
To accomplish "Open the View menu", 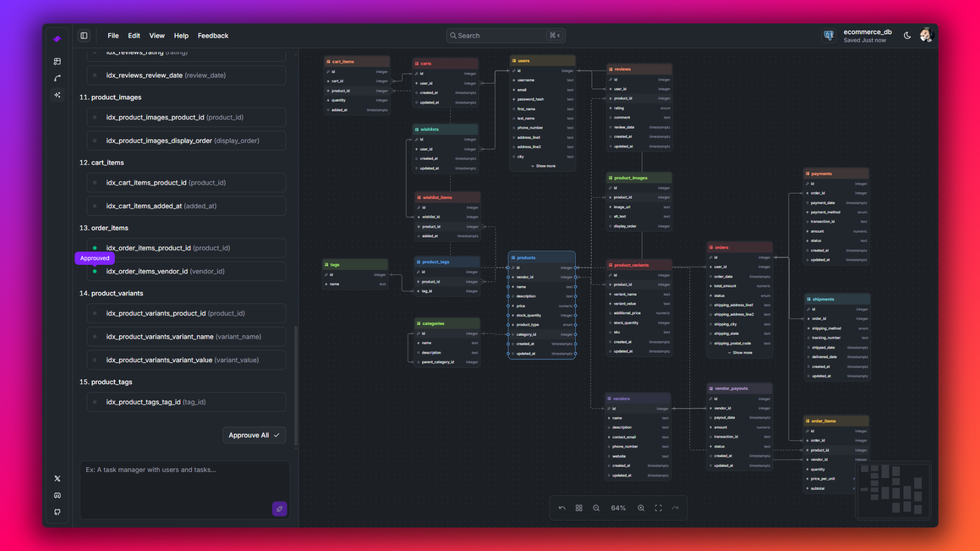I will (x=157, y=35).
